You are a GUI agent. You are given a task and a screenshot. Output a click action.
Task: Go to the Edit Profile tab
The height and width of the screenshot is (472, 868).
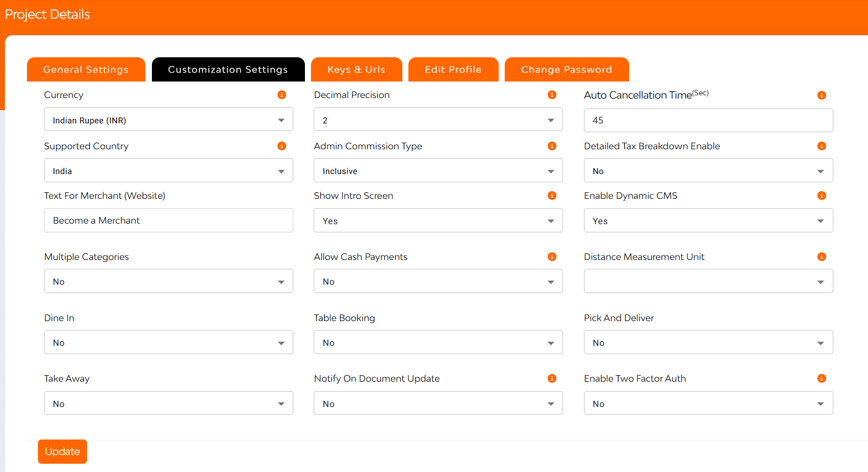click(x=453, y=69)
